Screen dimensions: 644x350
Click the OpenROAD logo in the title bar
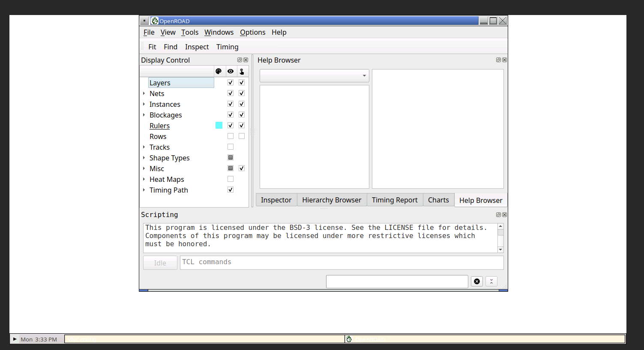154,20
